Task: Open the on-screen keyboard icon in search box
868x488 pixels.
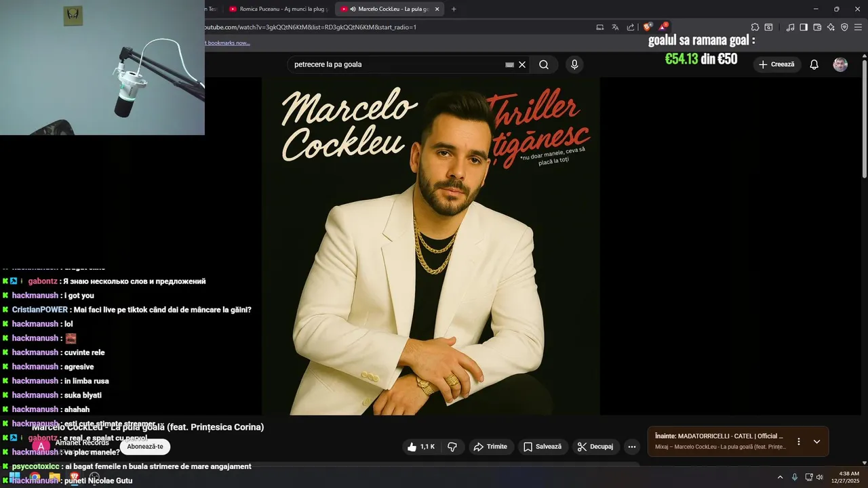Action: coord(509,64)
